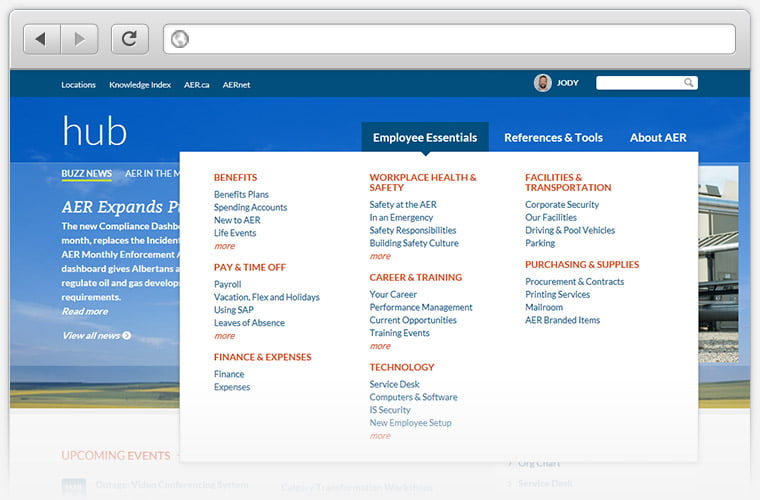Open Driving & Pool Vehicles
The width and height of the screenshot is (760, 500).
coord(570,230)
